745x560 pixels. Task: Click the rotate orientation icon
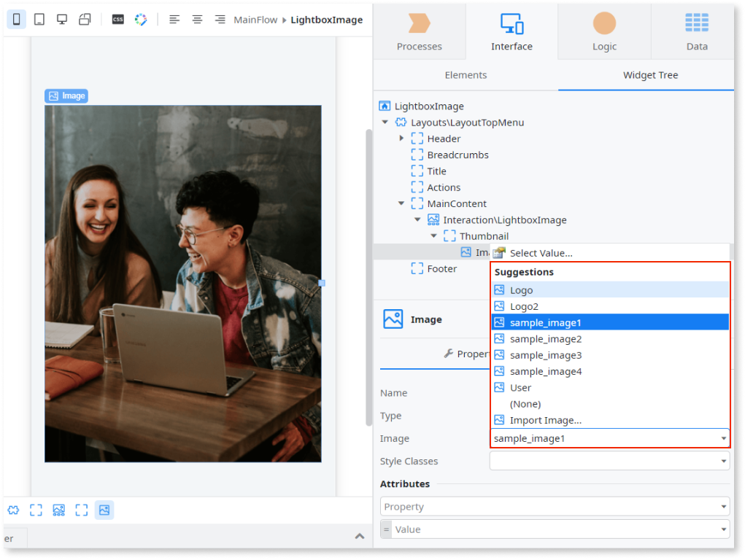pos(85,20)
